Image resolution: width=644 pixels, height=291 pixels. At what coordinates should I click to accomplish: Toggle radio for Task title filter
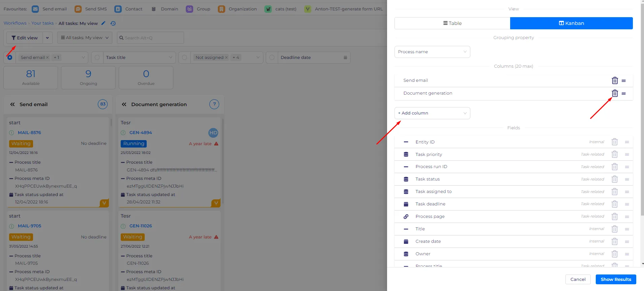point(97,58)
